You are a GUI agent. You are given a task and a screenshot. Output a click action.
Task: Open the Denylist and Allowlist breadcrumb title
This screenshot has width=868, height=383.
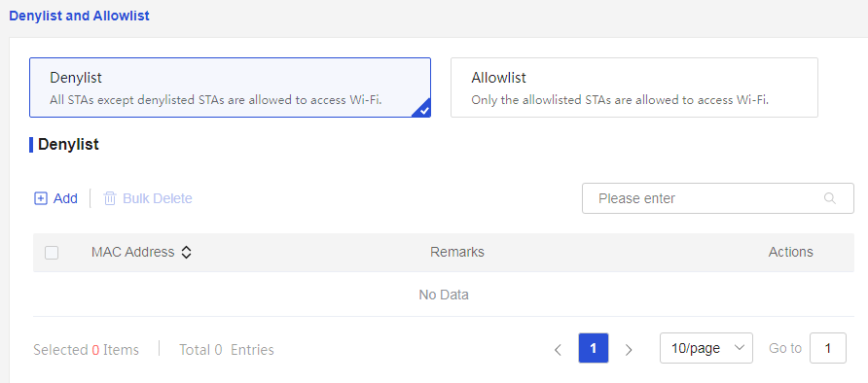[79, 16]
